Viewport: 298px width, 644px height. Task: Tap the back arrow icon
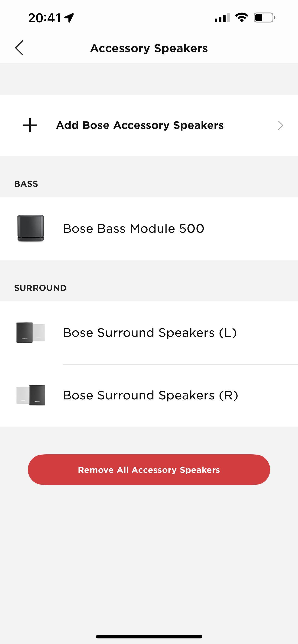point(19,48)
